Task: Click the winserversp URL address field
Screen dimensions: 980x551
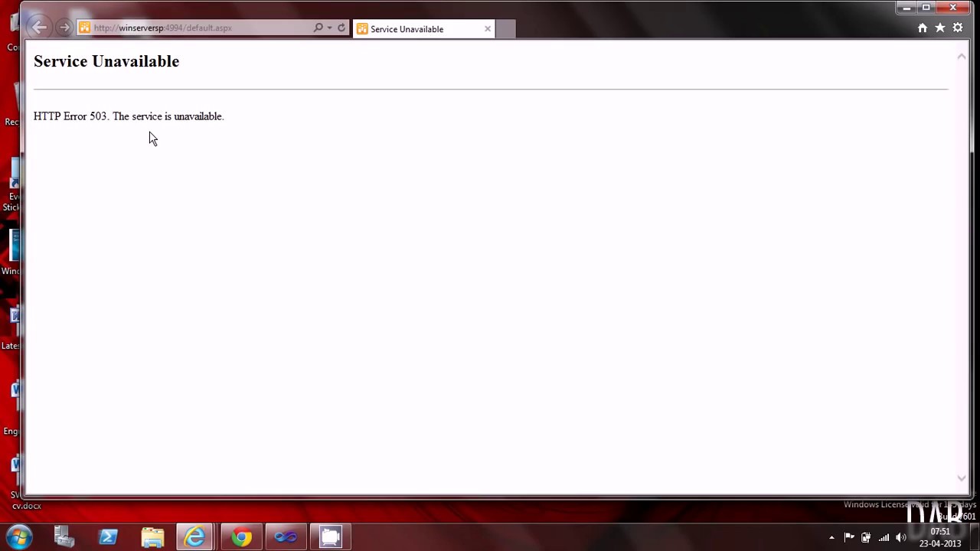Action: [199, 28]
